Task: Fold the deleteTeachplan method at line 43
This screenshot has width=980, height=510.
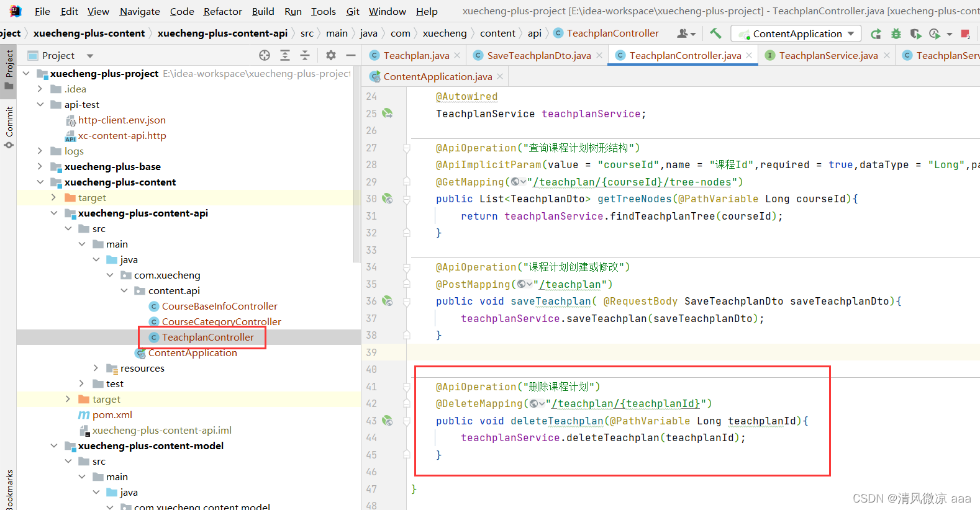Action: [407, 421]
